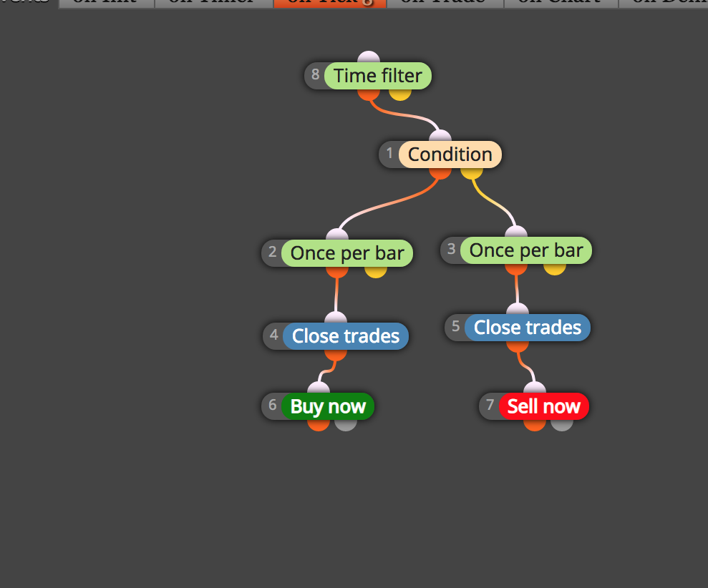Click the gray output connector under Buy now
The height and width of the screenshot is (588, 708).
[x=346, y=426]
